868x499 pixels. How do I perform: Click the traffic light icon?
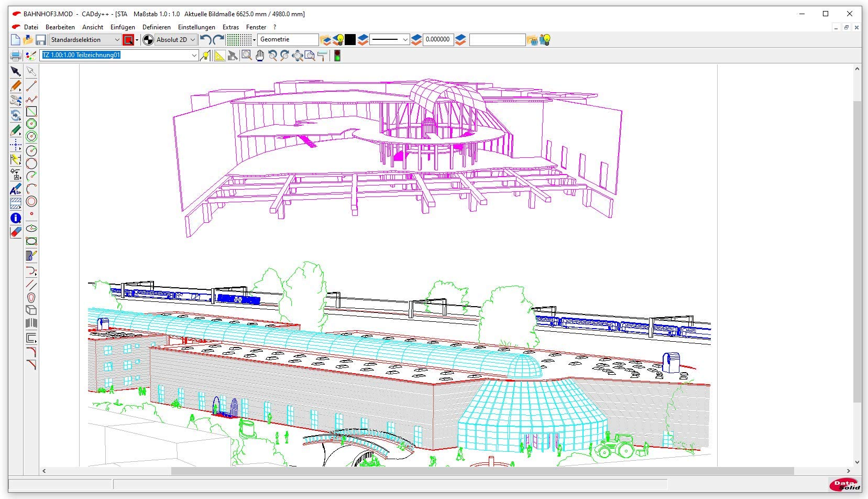(337, 56)
